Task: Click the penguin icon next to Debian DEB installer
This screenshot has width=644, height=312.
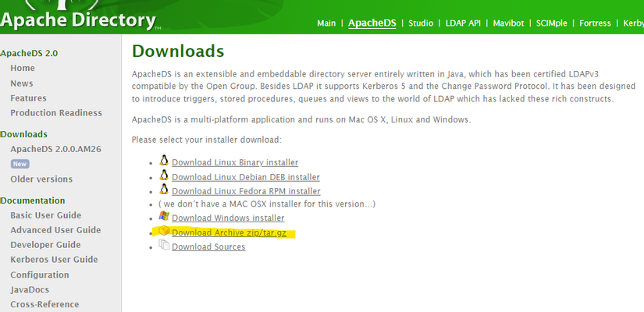Action: (164, 175)
